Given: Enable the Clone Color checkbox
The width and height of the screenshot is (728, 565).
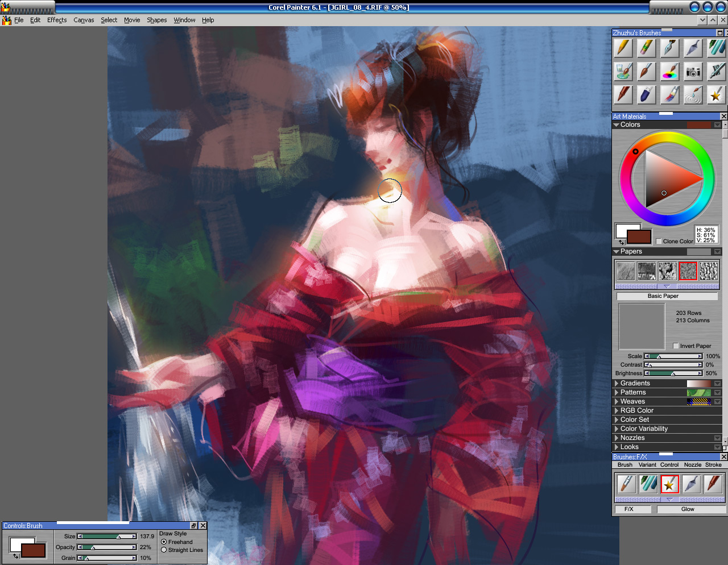Looking at the screenshot, I should [659, 241].
